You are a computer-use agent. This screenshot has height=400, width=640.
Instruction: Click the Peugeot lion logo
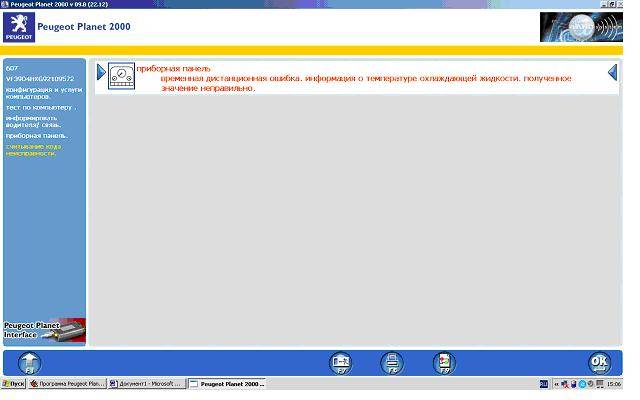[18, 28]
